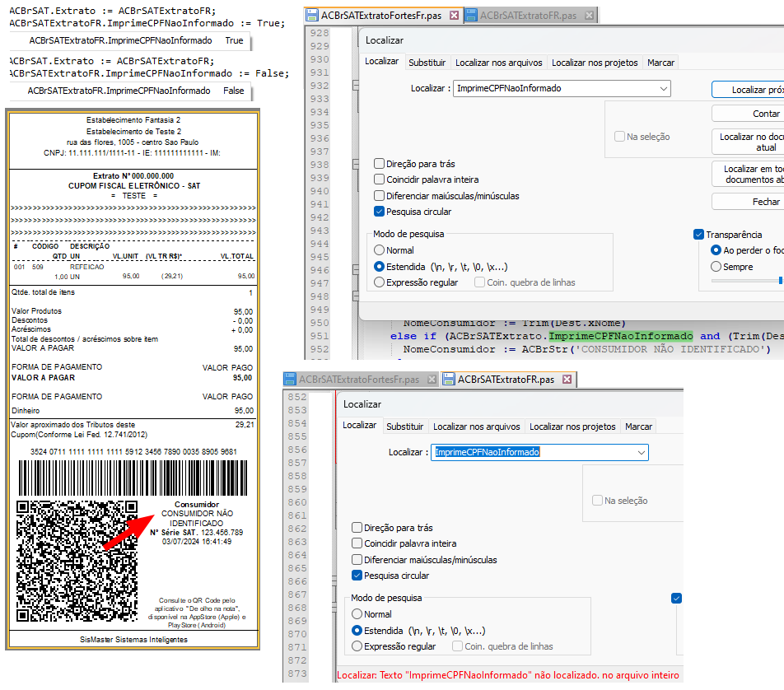Toggle the checked transparency box in lower dialog
784x690 pixels.
coord(676,598)
